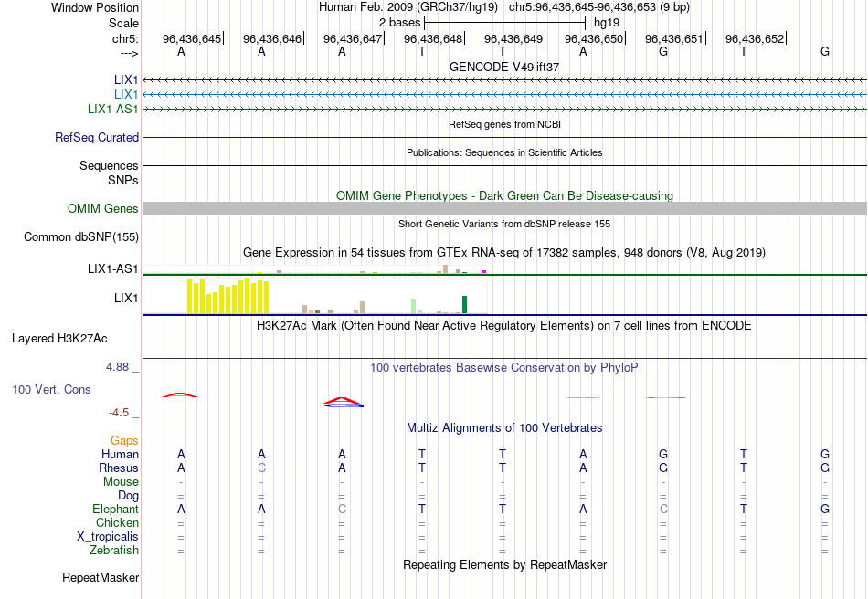Click the dark blue LIX1 GENCODE transcript label
Screen dimensions: 868x599
click(126, 80)
